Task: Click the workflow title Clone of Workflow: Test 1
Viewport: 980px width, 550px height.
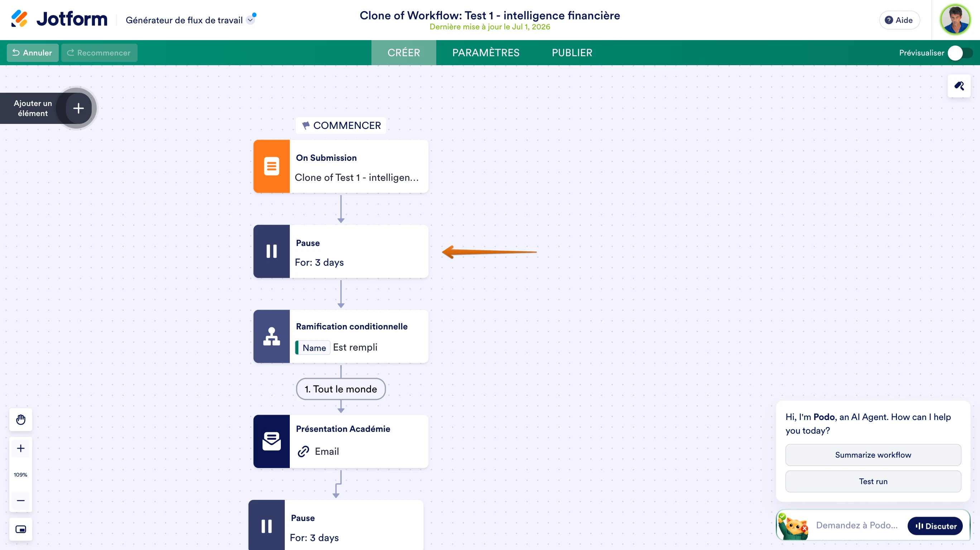Action: click(490, 16)
